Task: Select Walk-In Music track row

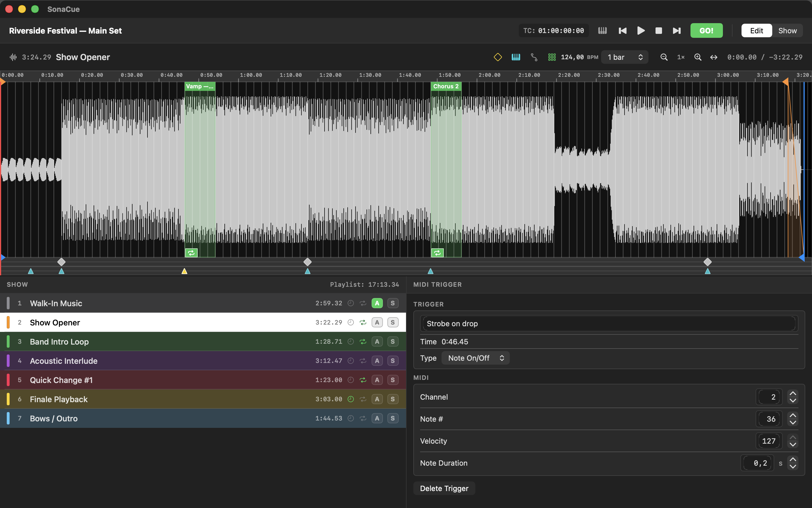Action: point(203,303)
